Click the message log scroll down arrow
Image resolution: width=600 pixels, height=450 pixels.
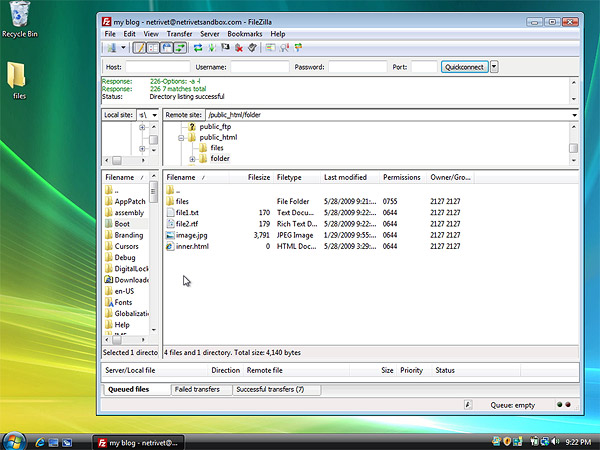(574, 99)
